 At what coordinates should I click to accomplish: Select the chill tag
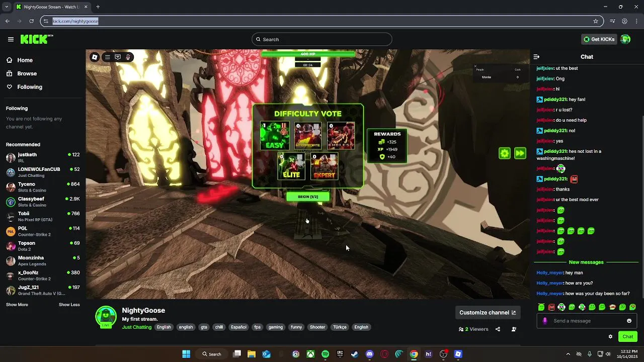pos(219,327)
